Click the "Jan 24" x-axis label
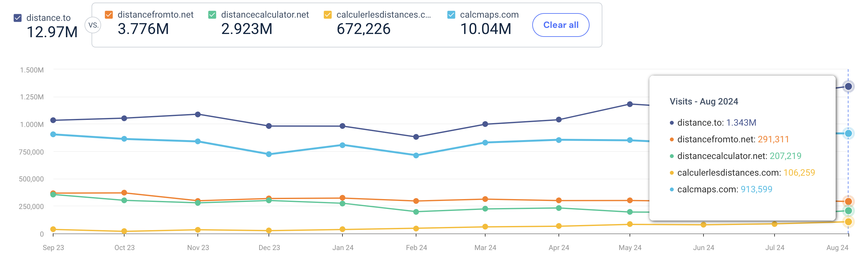This screenshot has width=868, height=259. click(x=343, y=248)
